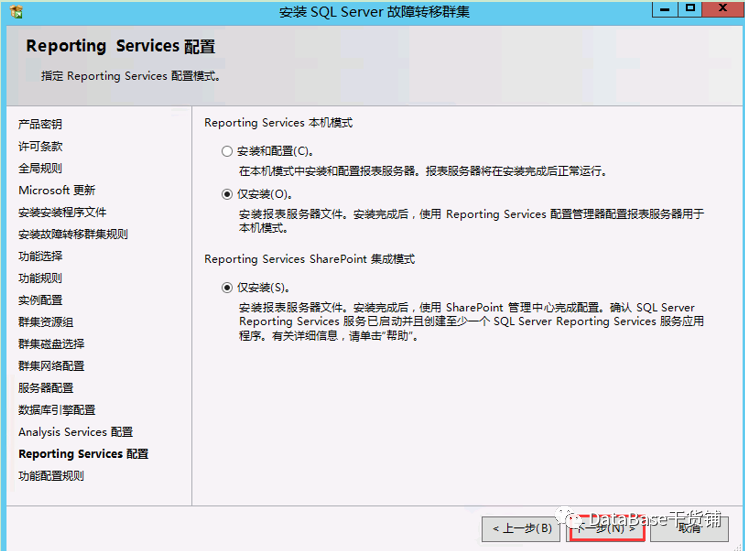Screen dimensions: 745x551
Task: Select the Microsoft 更新 step
Action: tap(57, 190)
